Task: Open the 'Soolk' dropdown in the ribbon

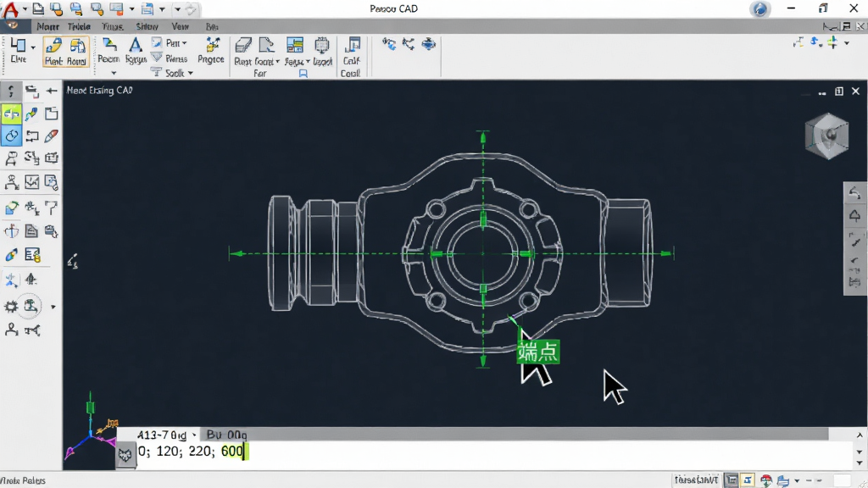Action: coord(179,73)
